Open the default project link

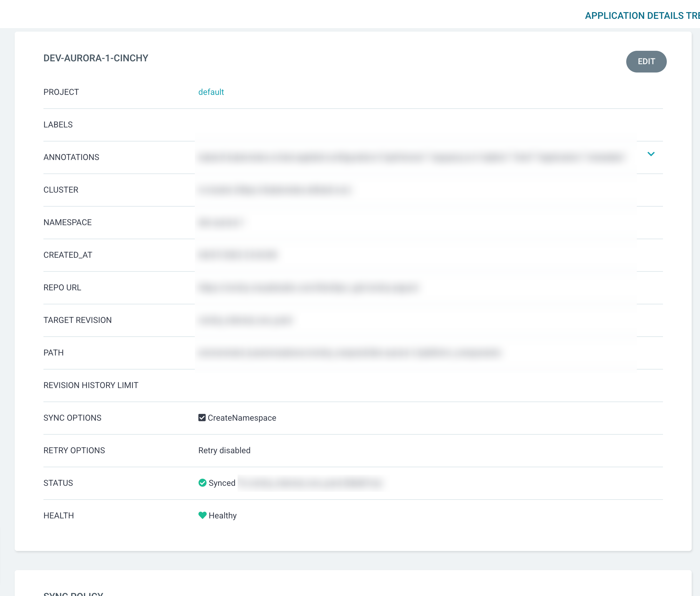coord(211,92)
